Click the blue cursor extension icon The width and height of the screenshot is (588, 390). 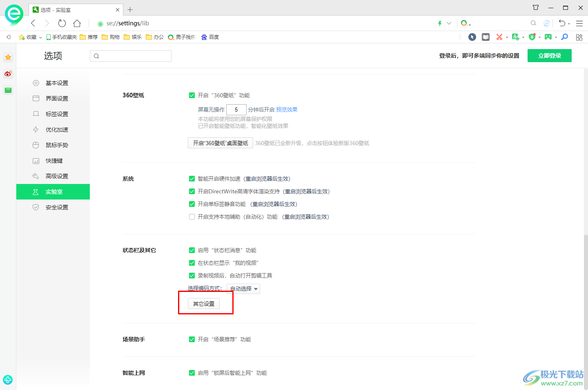[x=472, y=37]
